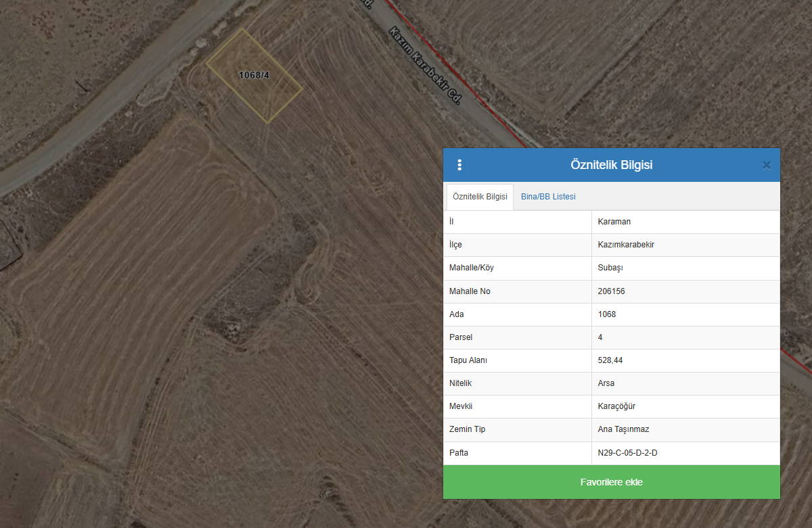Screen dimensions: 812x528
Task: Click the Kazımkarabekir district value
Action: point(626,245)
